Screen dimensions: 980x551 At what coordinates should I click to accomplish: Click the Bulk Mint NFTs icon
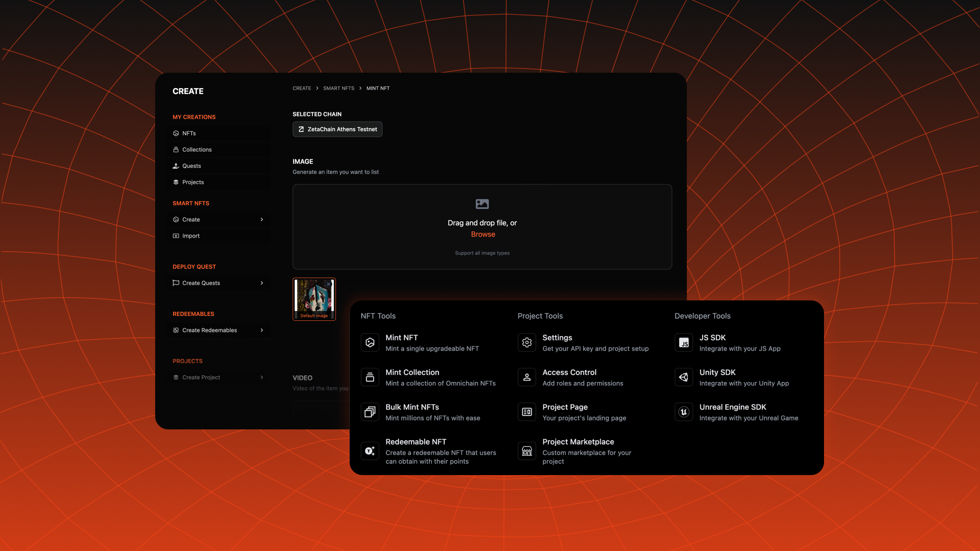pos(370,412)
